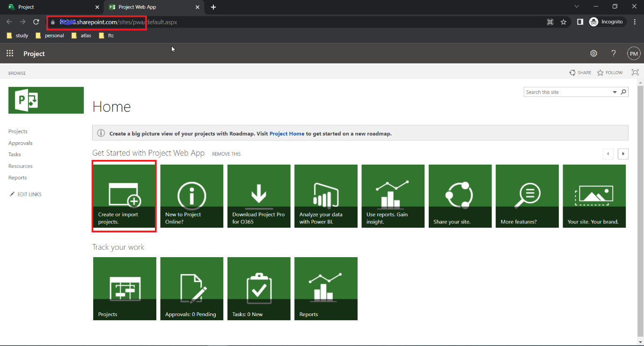Open the Help question mark icon
The height and width of the screenshot is (346, 644).
click(x=614, y=54)
